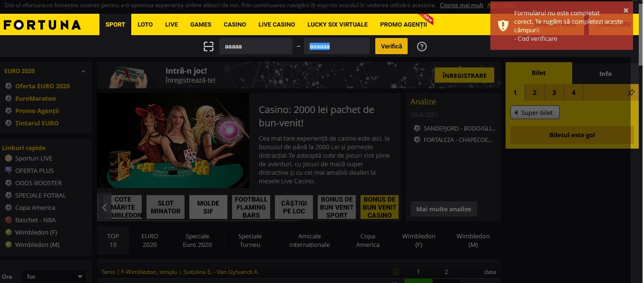Select ticket number 2 in the bet slip
The height and width of the screenshot is (283, 644).
point(535,93)
